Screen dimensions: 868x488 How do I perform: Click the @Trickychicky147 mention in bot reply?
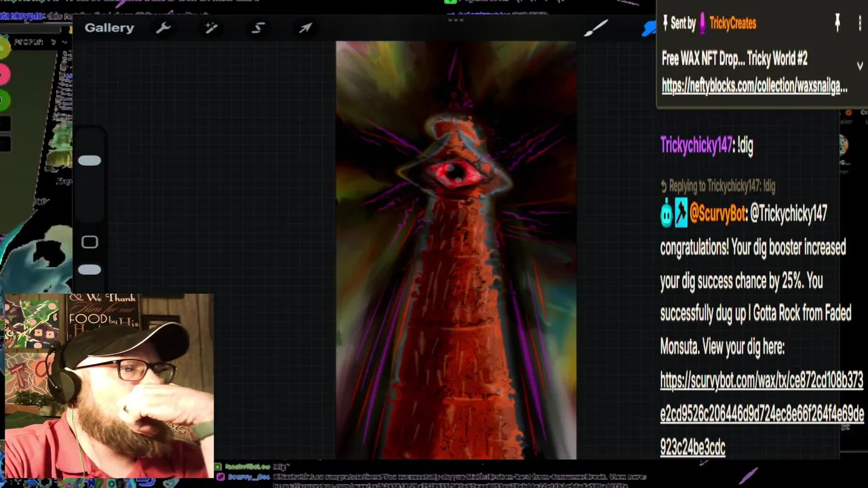point(789,213)
